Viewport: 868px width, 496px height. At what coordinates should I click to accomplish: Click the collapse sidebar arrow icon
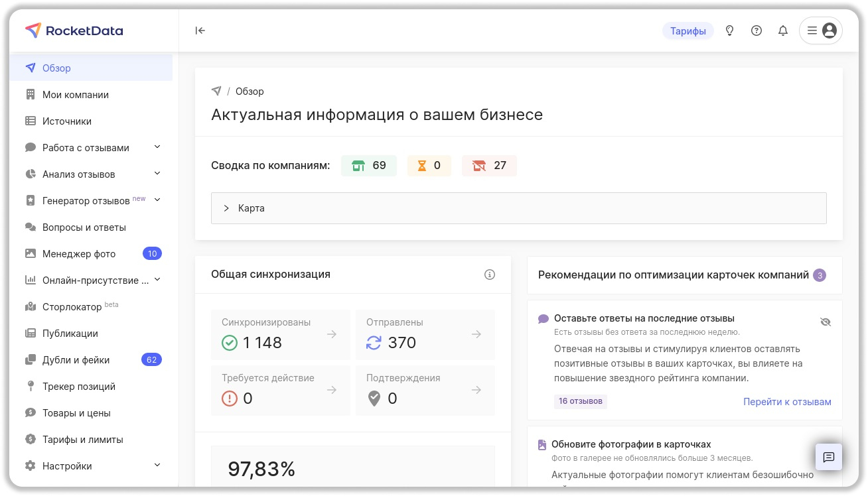(200, 31)
